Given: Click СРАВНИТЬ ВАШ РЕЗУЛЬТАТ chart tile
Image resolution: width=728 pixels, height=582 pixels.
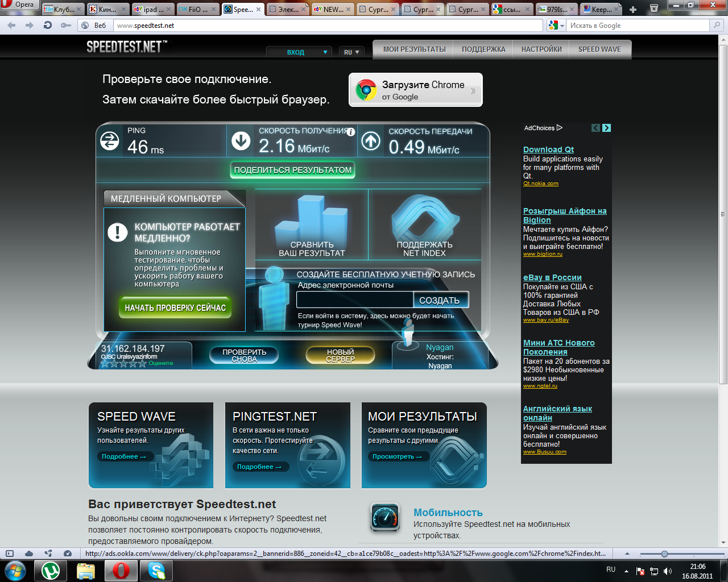Looking at the screenshot, I should pyautogui.click(x=312, y=225).
